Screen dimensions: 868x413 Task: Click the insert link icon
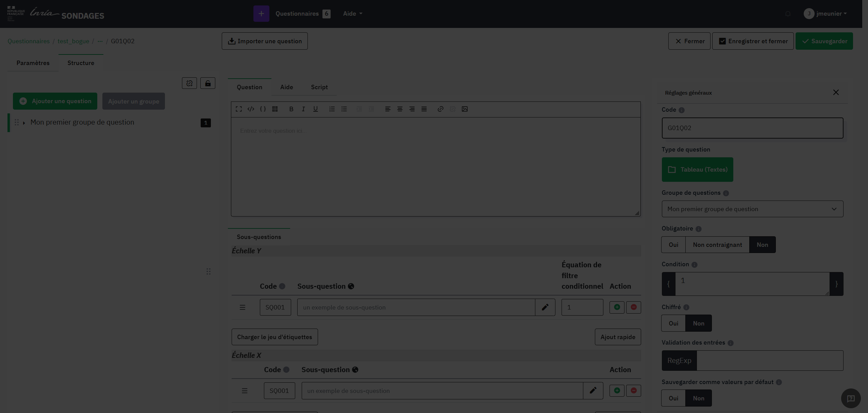tap(440, 109)
